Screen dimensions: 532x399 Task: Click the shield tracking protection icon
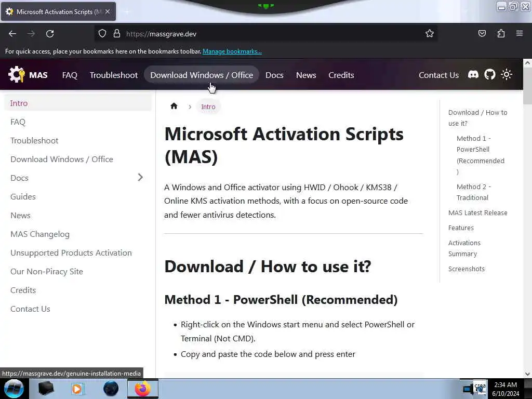pos(102,33)
